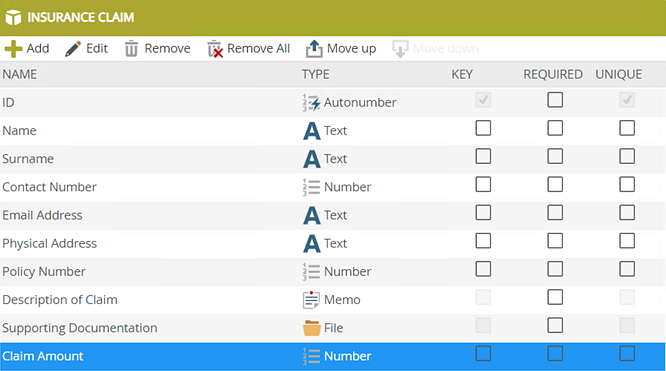The width and height of the screenshot is (666, 371).
Task: Click the Autonumber type icon for ID
Action: coord(311,102)
